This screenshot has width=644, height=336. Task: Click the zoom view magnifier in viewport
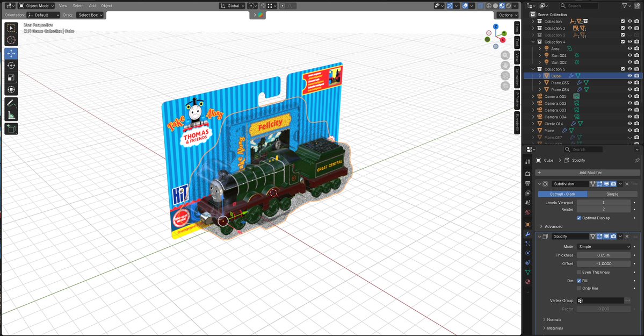(505, 55)
